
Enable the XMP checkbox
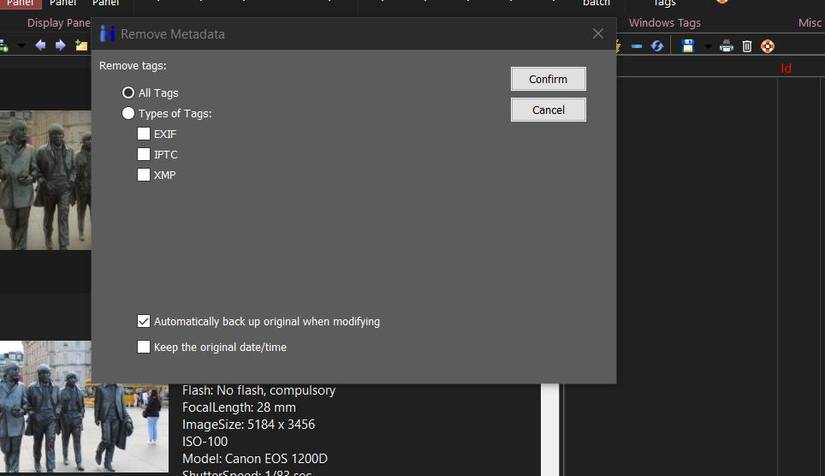(144, 175)
